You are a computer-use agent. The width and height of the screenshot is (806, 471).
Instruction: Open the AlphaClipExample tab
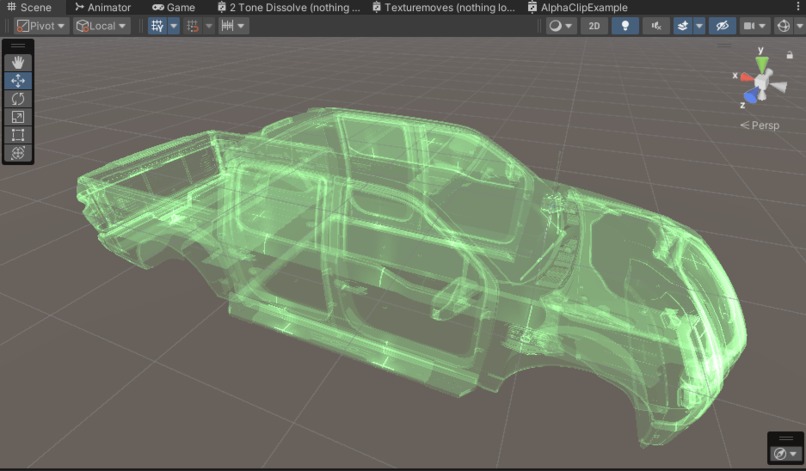click(x=578, y=7)
